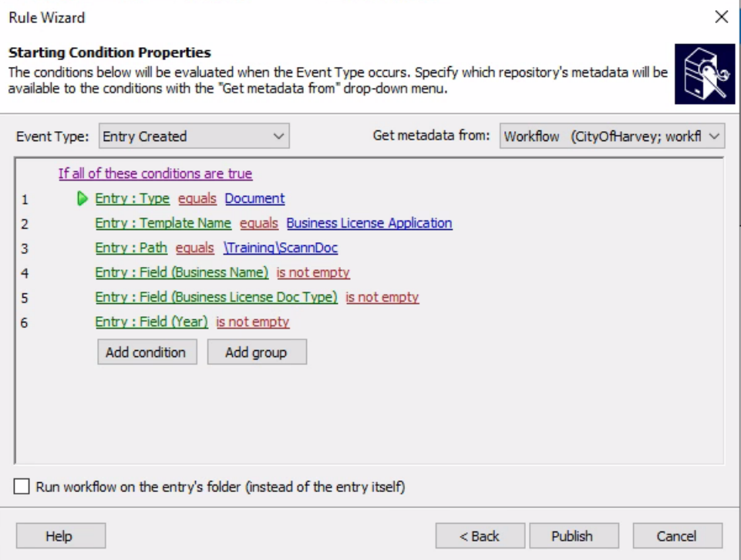Screen dimensions: 741x560
Task: Close the Rule Wizard dialog
Action: pyautogui.click(x=721, y=17)
